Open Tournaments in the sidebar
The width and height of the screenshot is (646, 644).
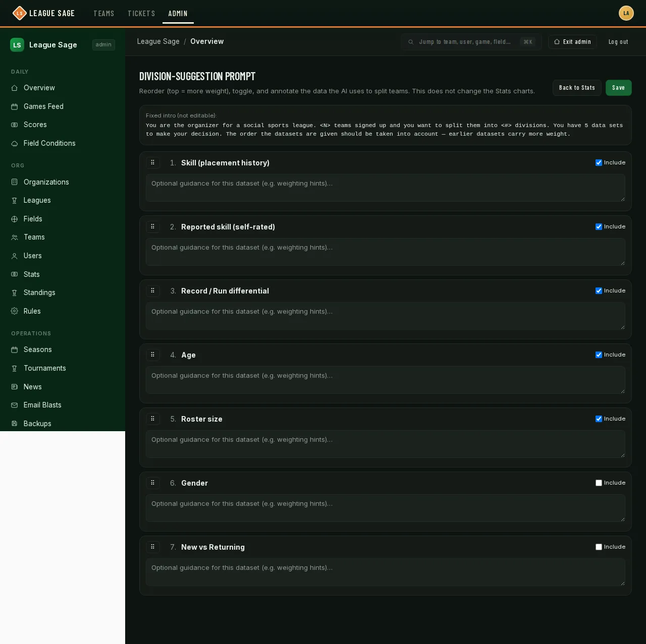(63, 368)
